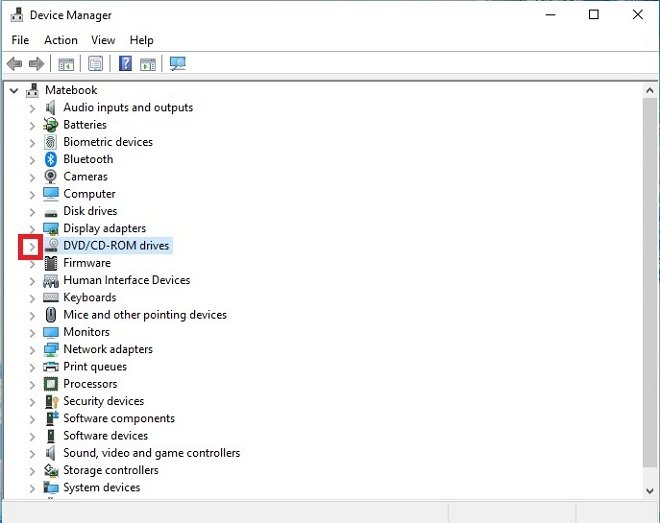Image resolution: width=660 pixels, height=523 pixels.
Task: Click the Cameras webcam icon
Action: [x=51, y=177]
